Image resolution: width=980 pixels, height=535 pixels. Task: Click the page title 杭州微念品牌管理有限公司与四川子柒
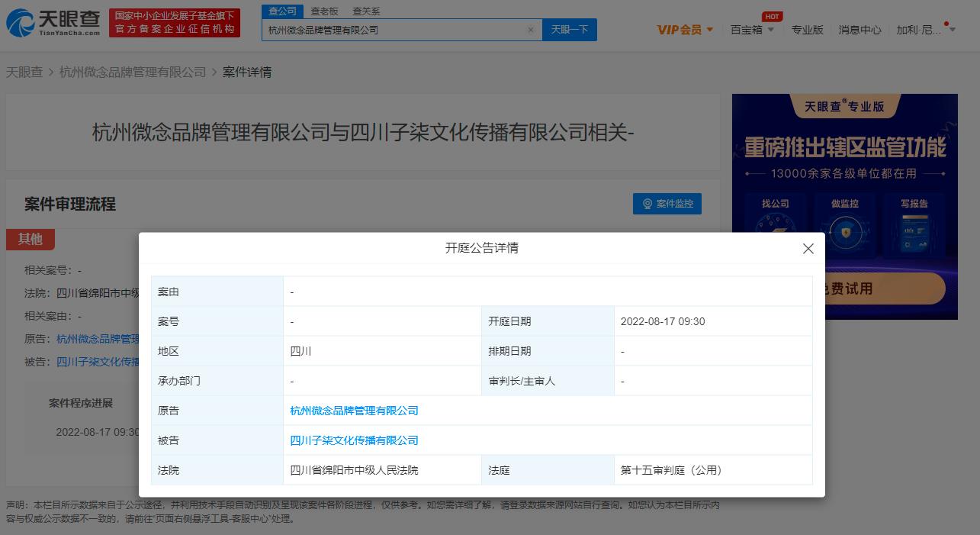(363, 133)
